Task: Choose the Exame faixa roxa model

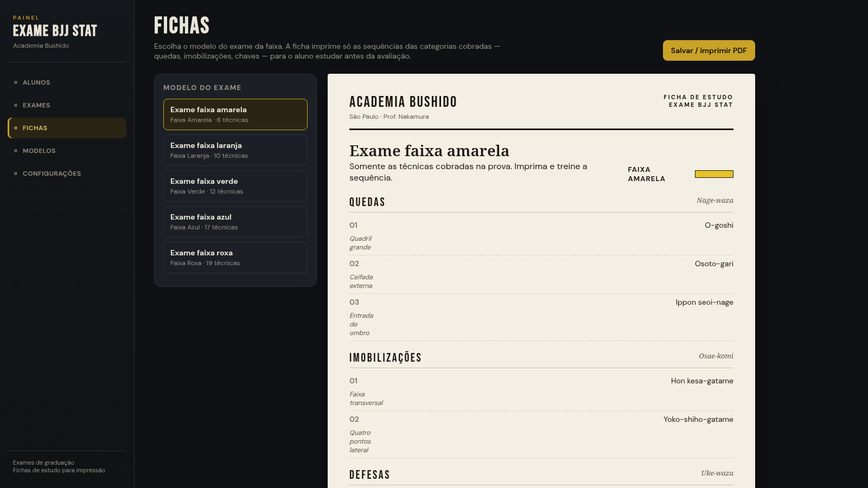Action: (x=235, y=258)
